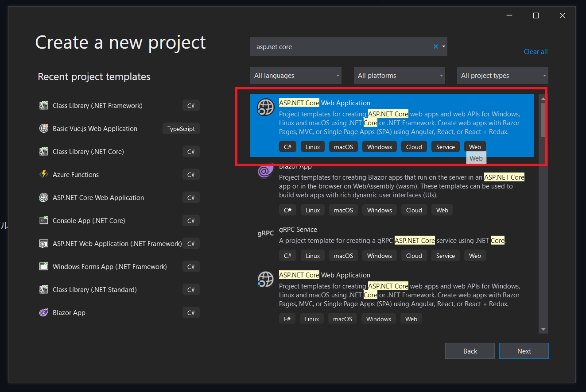The height and width of the screenshot is (392, 586).
Task: Click the template list scrollbar thumb
Action: point(543,119)
